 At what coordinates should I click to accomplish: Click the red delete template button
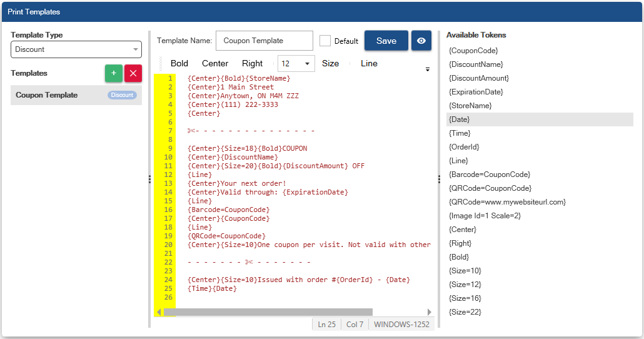coord(133,73)
